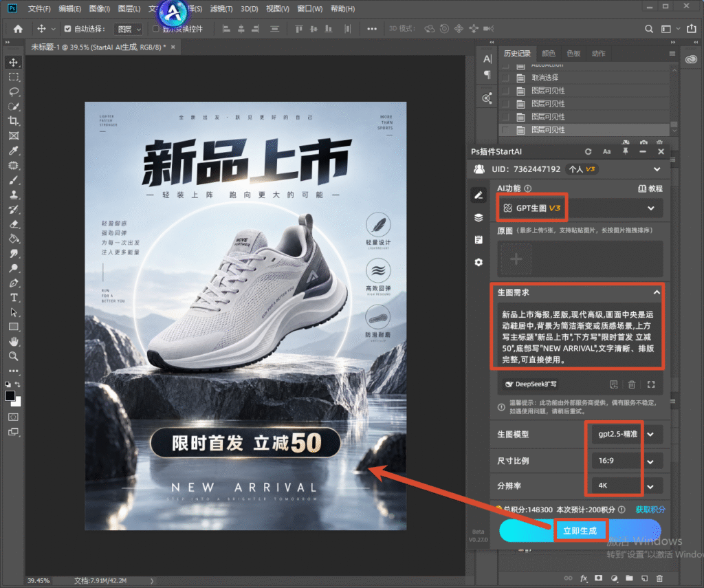Open the 生图模型 gpt2.5-精准 dropdown

point(627,435)
